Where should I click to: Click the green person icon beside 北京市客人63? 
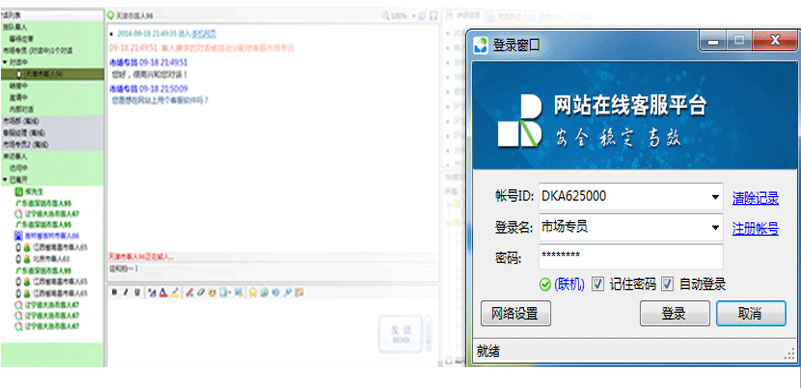point(28,259)
